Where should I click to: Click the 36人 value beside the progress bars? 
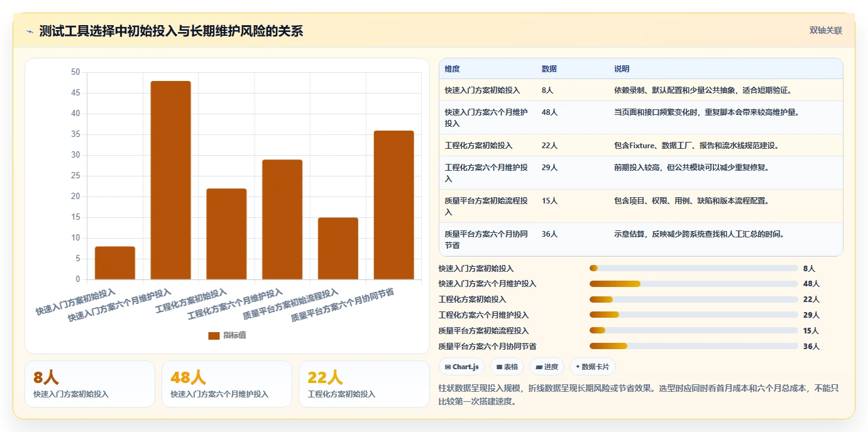[x=811, y=347]
